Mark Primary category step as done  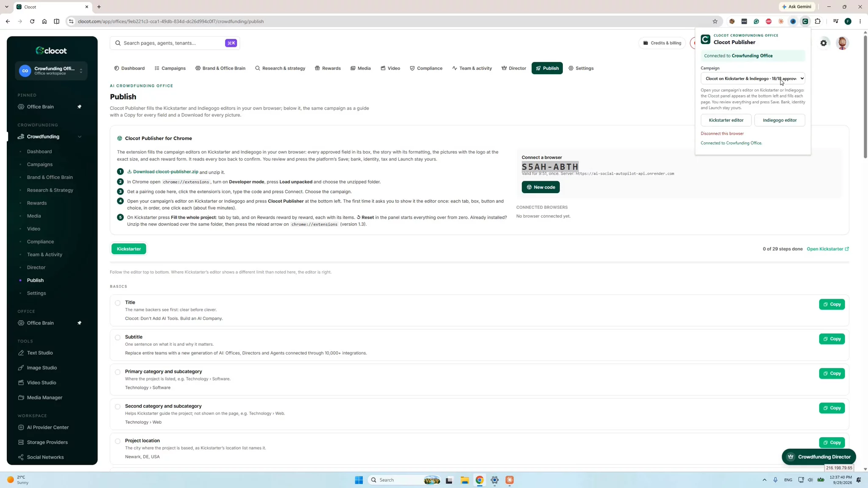click(118, 372)
